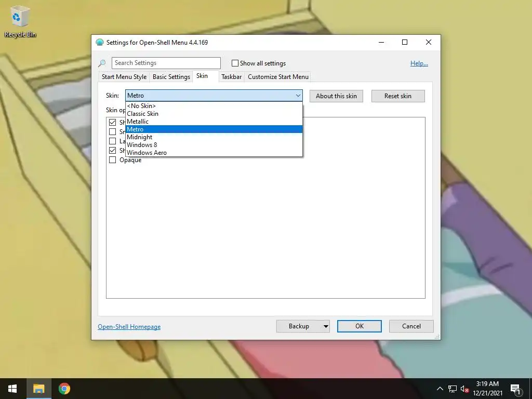Collapse the Skin combo box arrow
Screen dimensions: 532x399
tap(298, 96)
